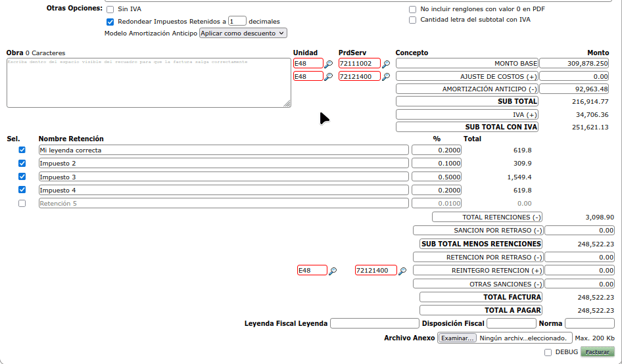
Task: Click the Impuesto 3 name field
Action: click(x=224, y=177)
